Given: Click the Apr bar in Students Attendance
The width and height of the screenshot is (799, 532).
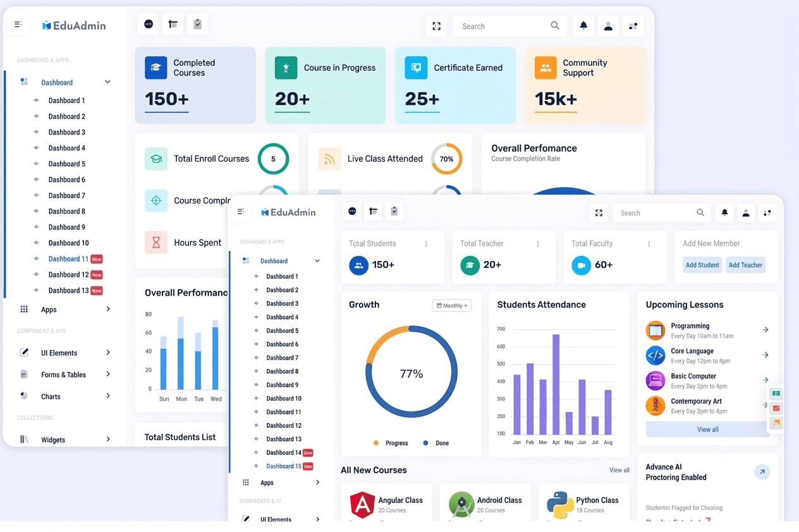Looking at the screenshot, I should [556, 385].
